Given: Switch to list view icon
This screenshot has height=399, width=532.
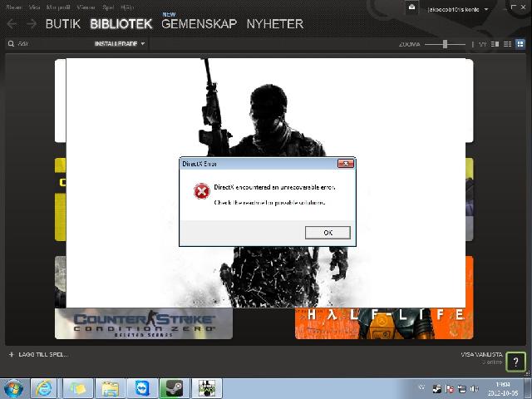Looking at the screenshot, I should pos(508,44).
